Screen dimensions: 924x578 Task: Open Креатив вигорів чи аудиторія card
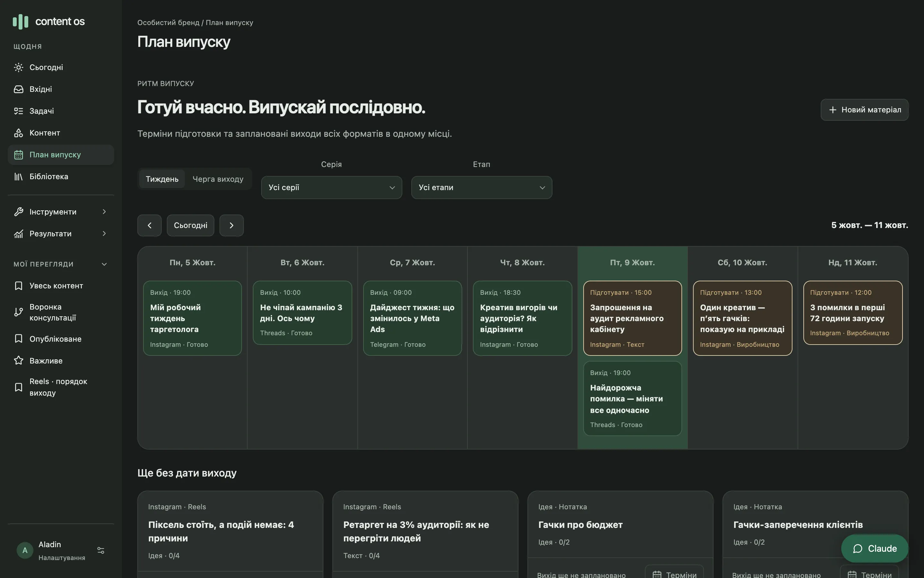522,318
